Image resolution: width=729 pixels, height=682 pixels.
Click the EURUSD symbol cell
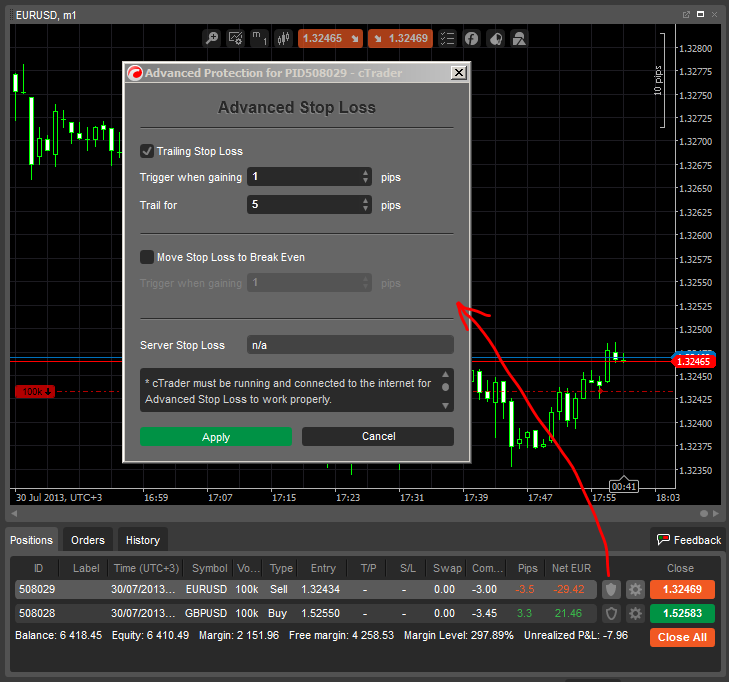[x=206, y=589]
